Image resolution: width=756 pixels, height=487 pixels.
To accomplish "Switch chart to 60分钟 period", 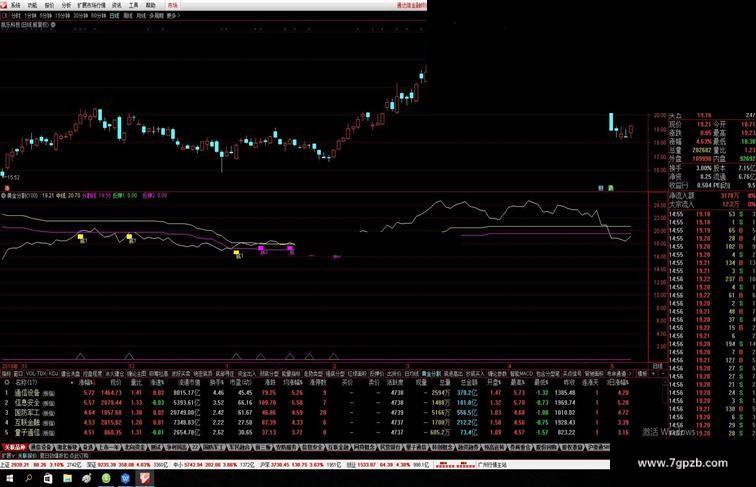I will click(98, 15).
